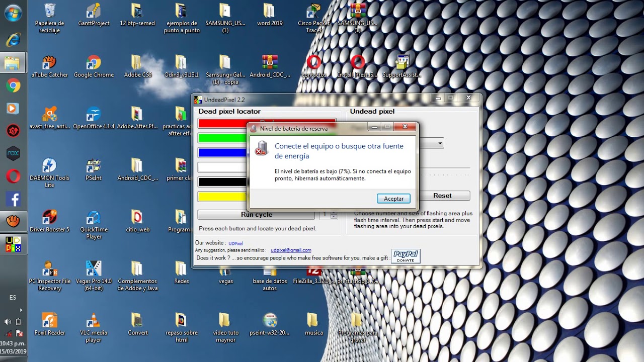Select the VLC media player desktop icon
Viewport: 644px width, 362px height.
coord(94,328)
